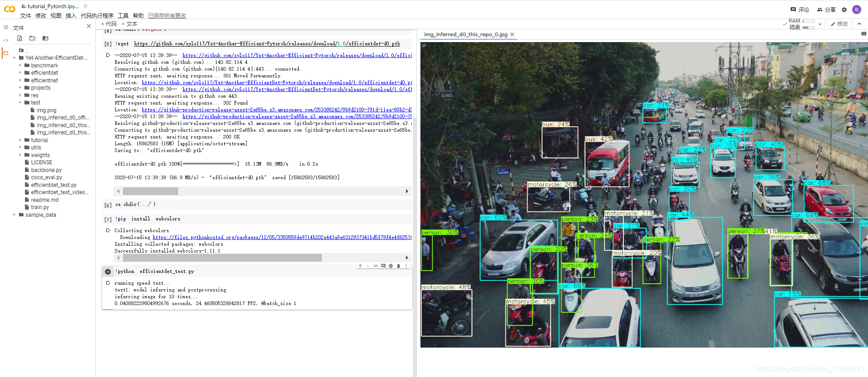868x377 pixels.
Task: Upload a file to session storage
Action: [x=20, y=38]
